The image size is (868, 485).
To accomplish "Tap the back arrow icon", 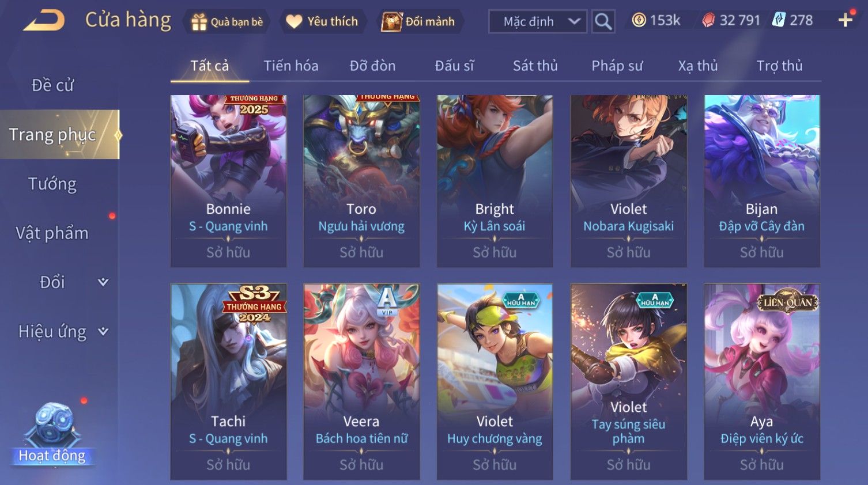I will 44,21.
